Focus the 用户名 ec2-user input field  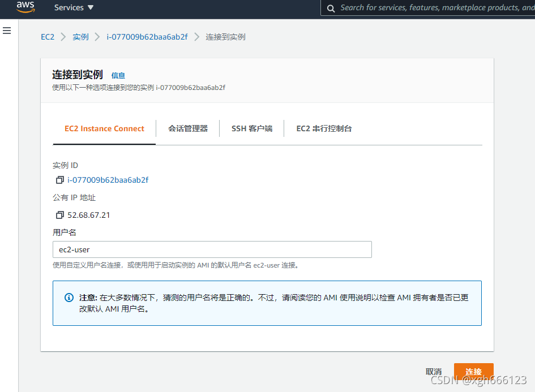click(212, 249)
